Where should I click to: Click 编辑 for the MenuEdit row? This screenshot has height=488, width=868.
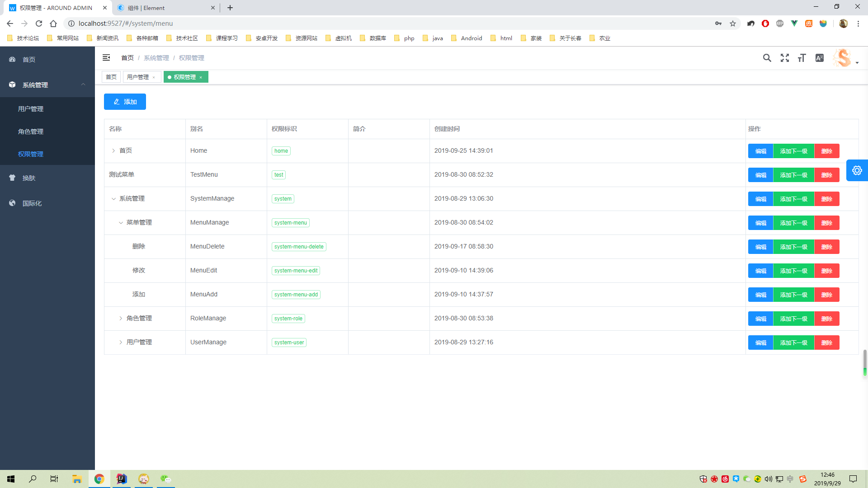tap(761, 271)
